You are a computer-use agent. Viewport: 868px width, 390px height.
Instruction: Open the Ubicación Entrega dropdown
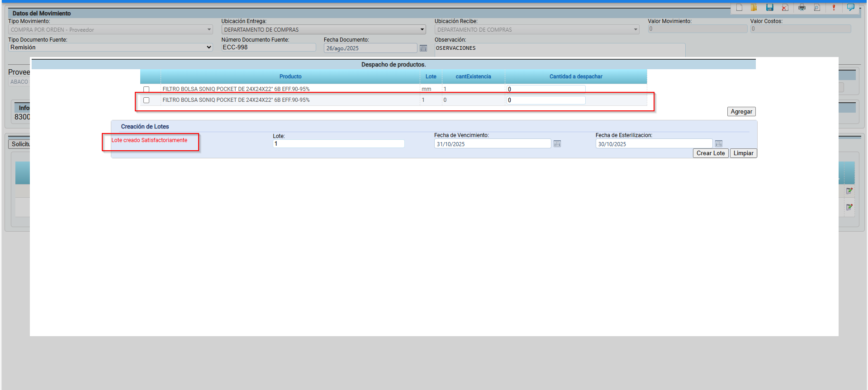pos(324,29)
